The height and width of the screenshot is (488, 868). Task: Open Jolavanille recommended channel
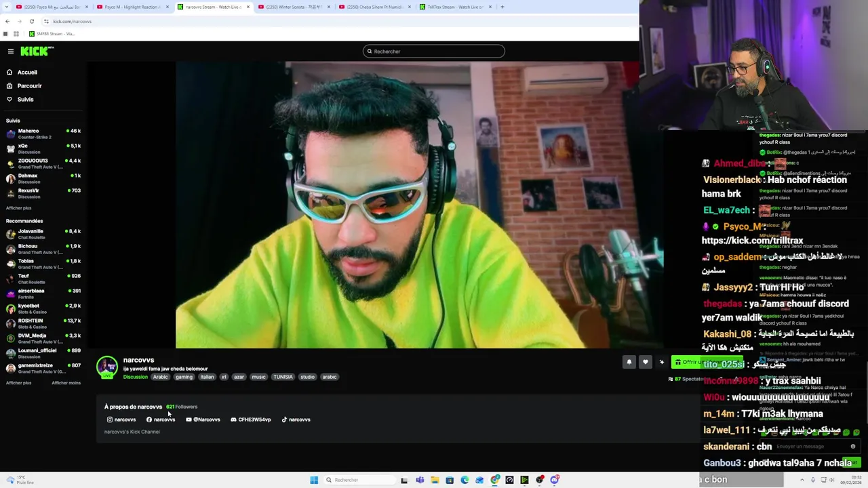point(43,234)
